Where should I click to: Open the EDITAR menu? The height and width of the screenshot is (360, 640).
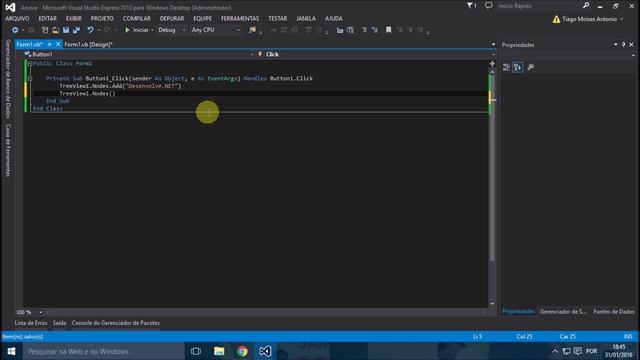coord(47,19)
